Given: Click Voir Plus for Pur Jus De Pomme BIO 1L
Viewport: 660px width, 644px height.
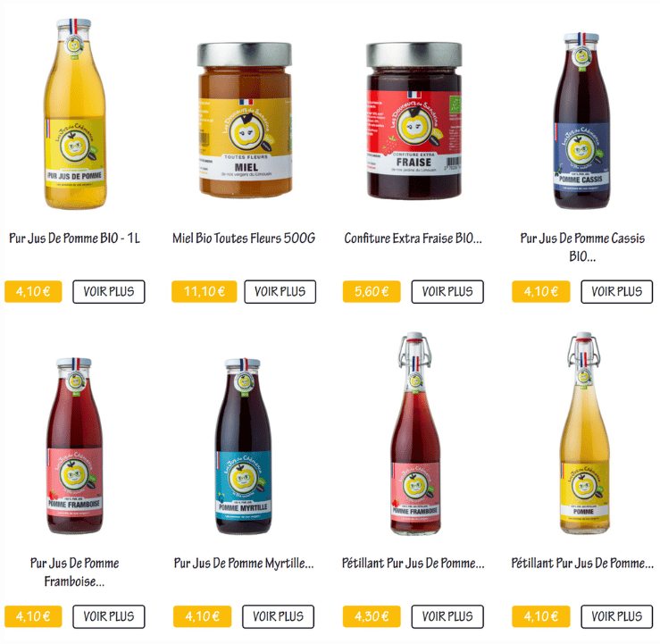Looking at the screenshot, I should pyautogui.click(x=109, y=292).
